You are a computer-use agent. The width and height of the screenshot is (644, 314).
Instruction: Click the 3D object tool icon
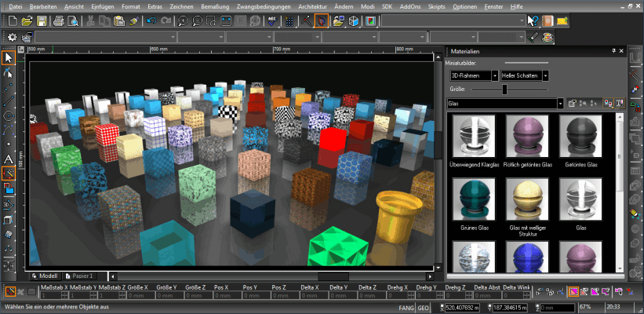point(9,204)
